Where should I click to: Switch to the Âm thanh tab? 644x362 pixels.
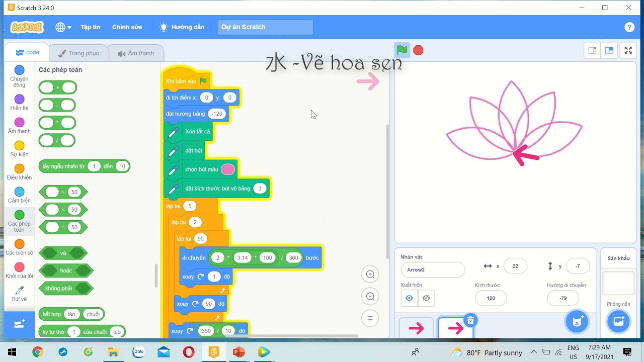135,53
